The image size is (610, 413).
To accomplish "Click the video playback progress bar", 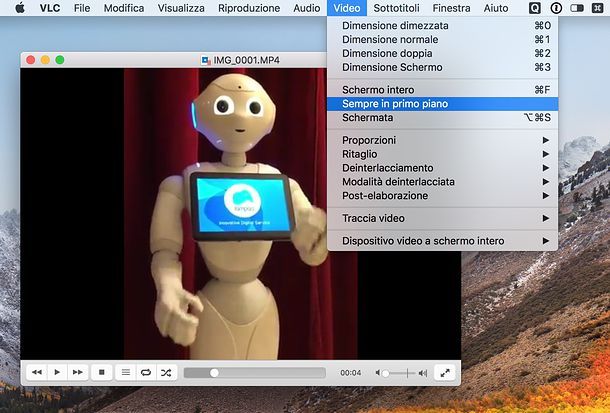I will click(254, 373).
